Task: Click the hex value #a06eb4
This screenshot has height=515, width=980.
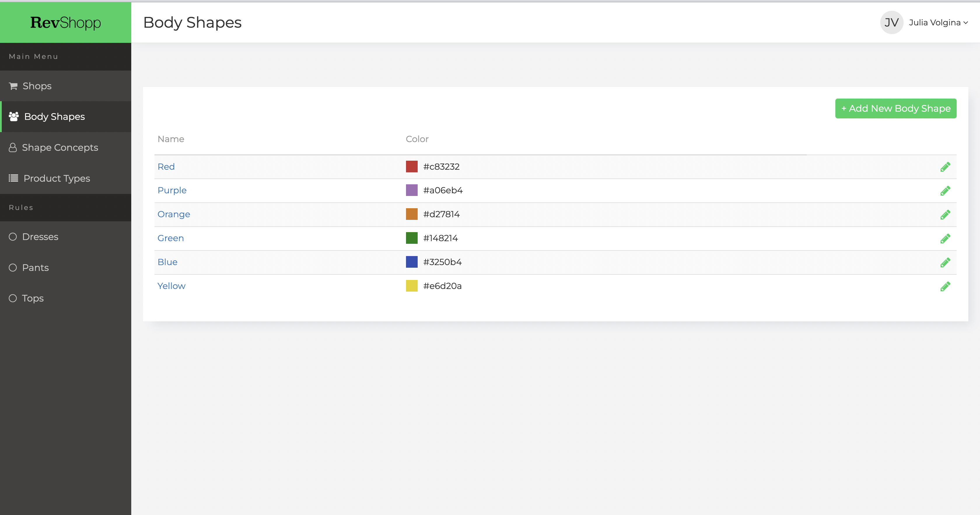Action: pyautogui.click(x=443, y=190)
